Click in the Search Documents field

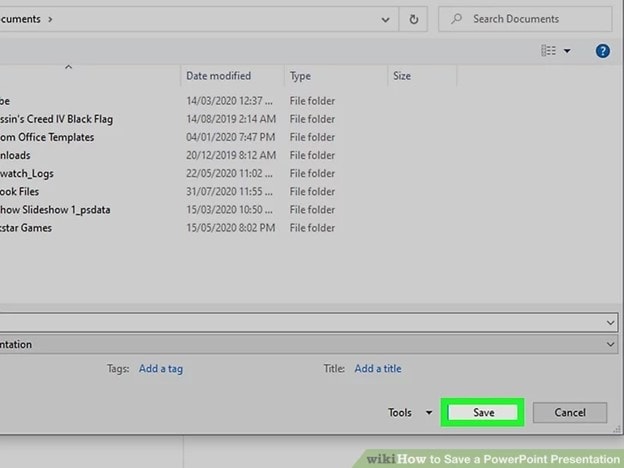525,19
